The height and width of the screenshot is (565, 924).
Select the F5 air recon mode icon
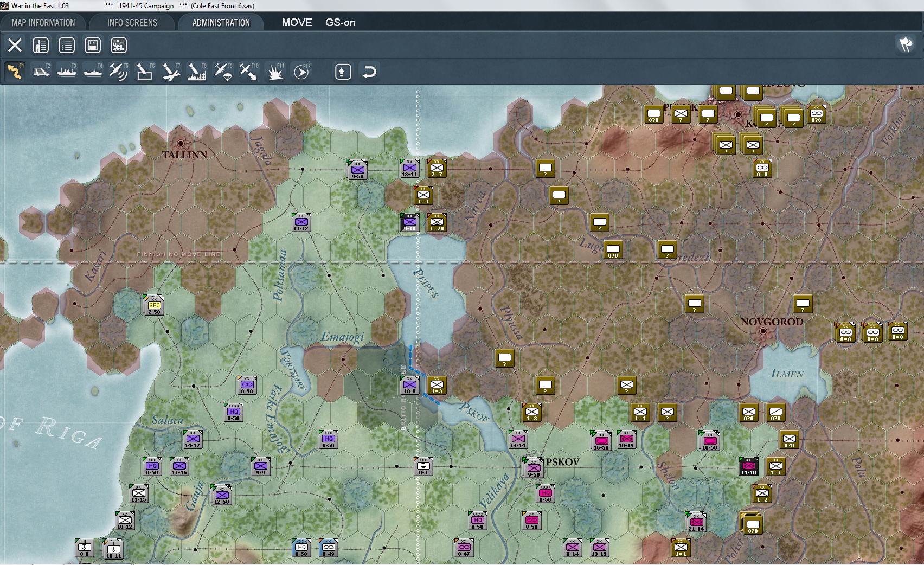pyautogui.click(x=119, y=72)
